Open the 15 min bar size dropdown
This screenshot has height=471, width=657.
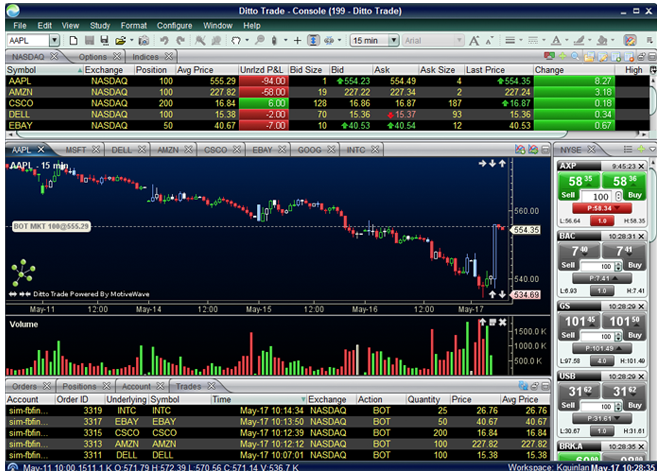393,40
